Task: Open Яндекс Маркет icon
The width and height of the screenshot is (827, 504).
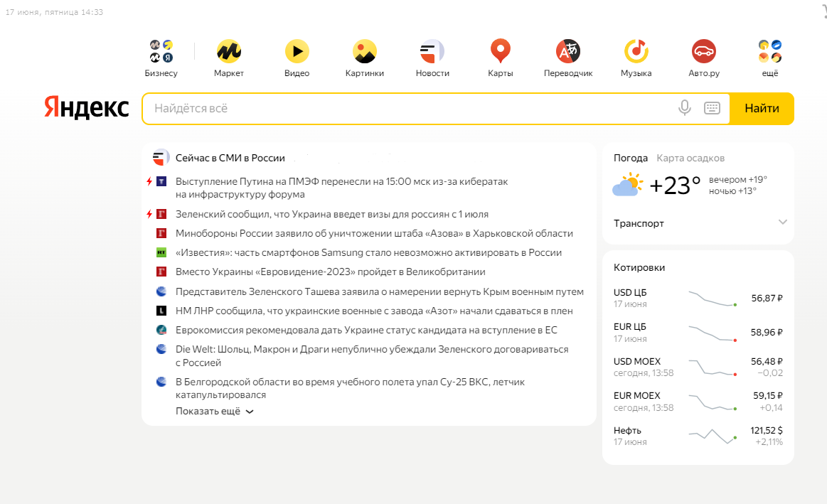Action: coord(229,51)
